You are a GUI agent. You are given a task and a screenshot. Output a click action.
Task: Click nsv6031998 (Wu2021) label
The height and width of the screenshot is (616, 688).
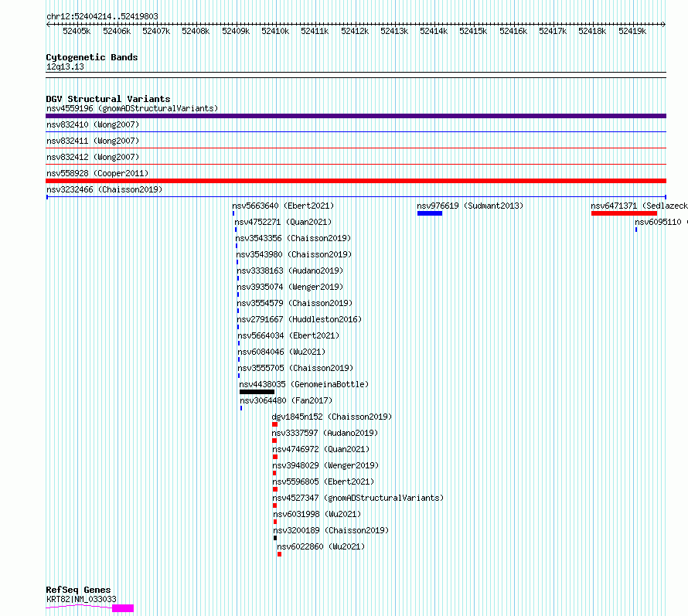tap(317, 514)
